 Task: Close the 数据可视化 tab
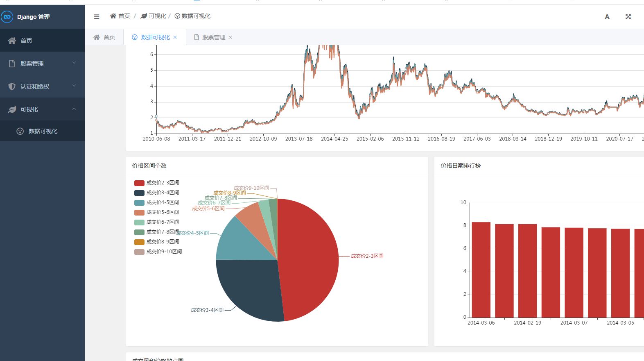click(175, 37)
